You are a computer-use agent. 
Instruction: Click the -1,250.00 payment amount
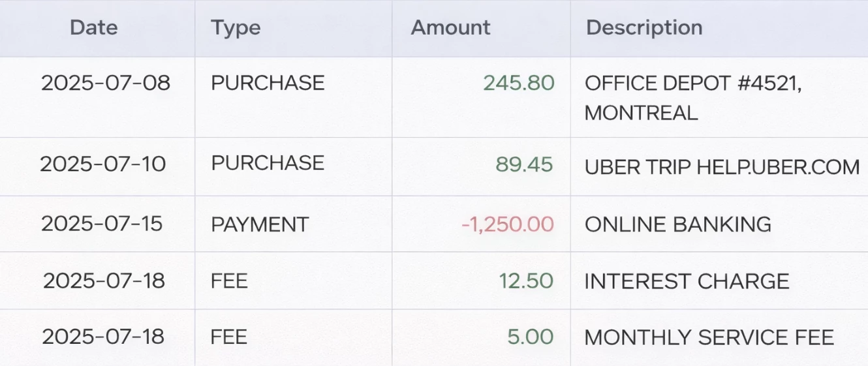508,224
